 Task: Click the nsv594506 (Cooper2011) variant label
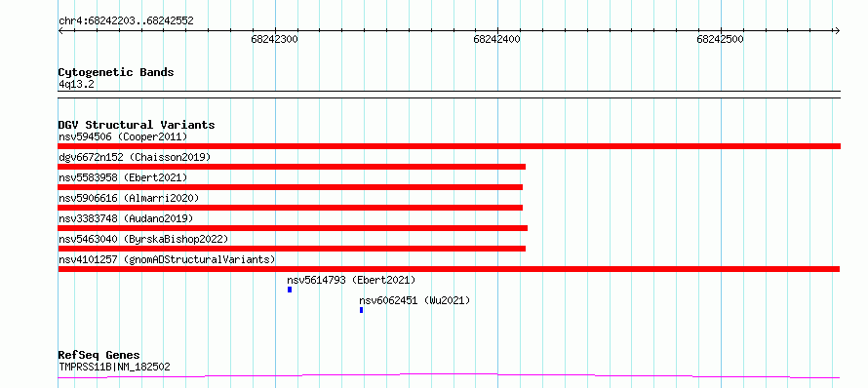(123, 136)
